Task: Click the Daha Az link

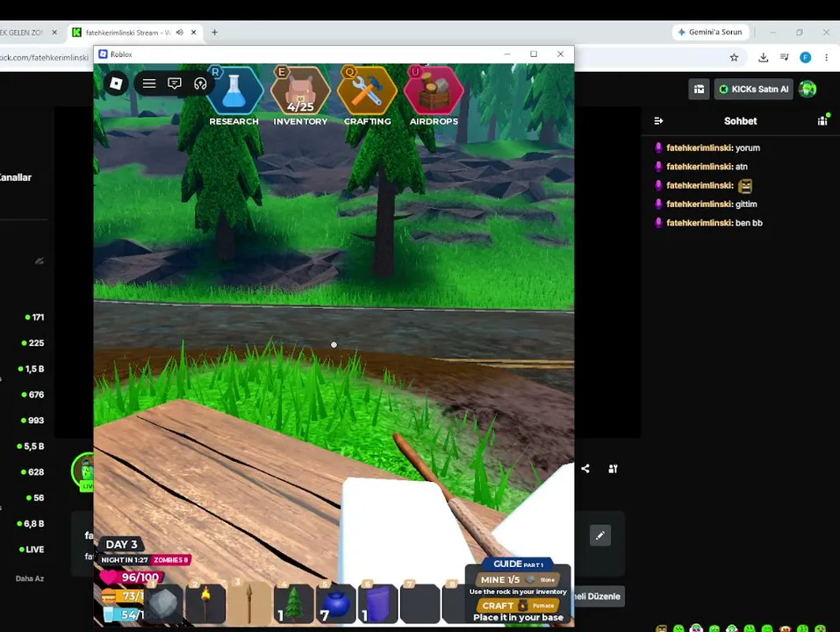Action: 30,578
